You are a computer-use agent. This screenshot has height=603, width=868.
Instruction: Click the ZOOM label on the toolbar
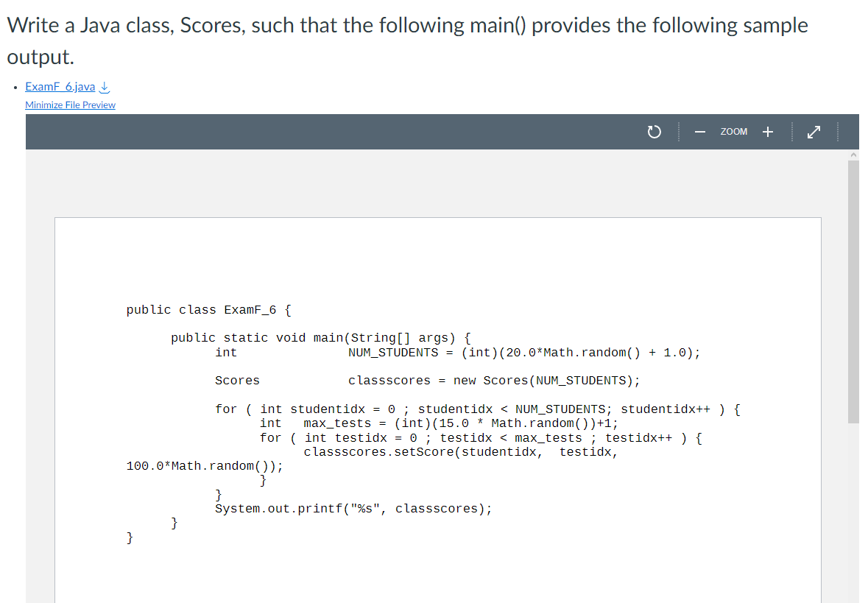pos(733,131)
